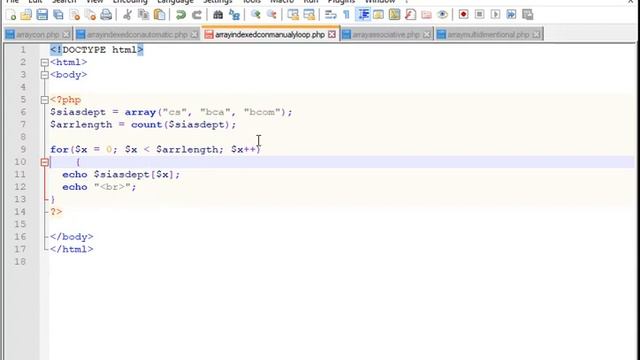This screenshot has height=360, width=640.
Task: Close the arrayassociative.php tab
Action: (427, 35)
